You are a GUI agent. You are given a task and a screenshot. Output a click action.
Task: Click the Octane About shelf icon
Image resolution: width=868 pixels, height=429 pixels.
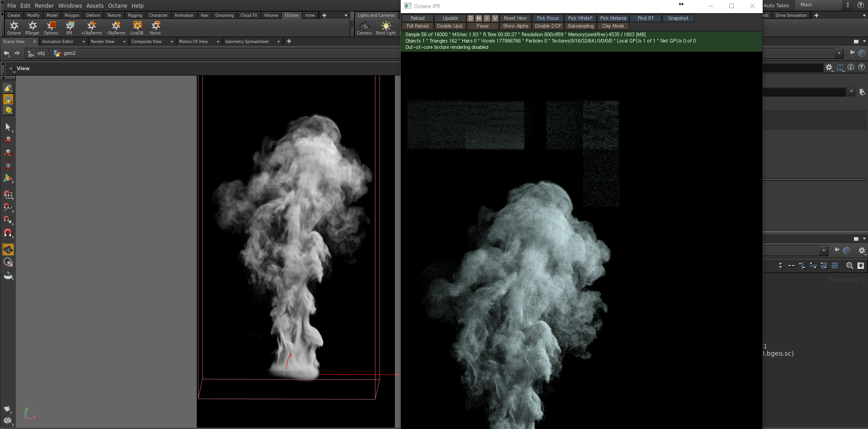[155, 27]
